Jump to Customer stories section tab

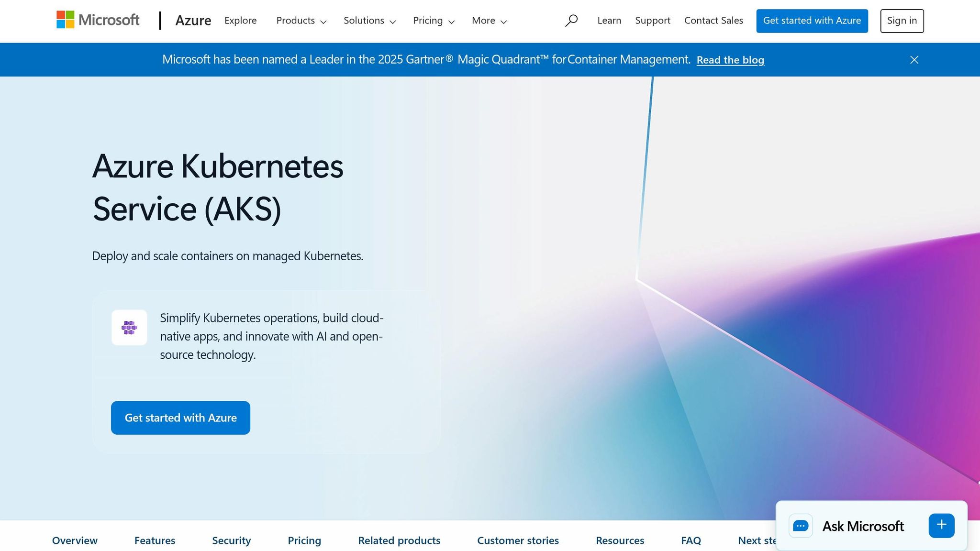[x=518, y=540]
